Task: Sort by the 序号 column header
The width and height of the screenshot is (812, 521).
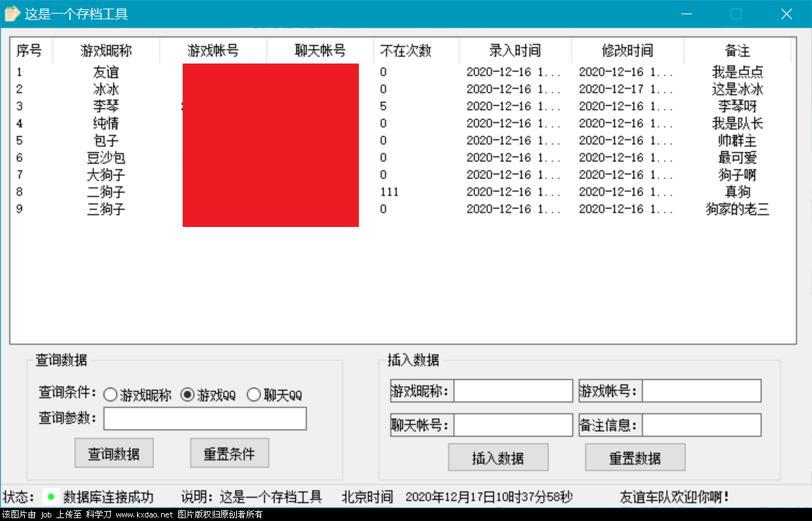Action: click(31, 51)
